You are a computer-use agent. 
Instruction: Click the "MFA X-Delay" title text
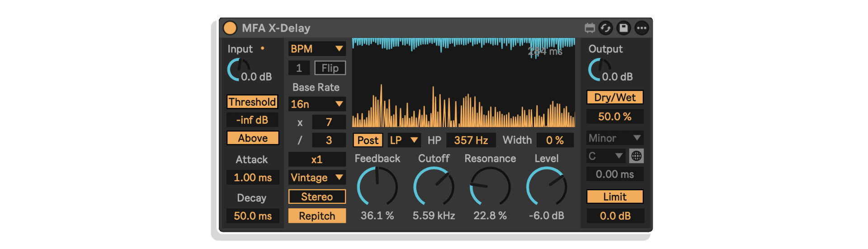tap(276, 28)
